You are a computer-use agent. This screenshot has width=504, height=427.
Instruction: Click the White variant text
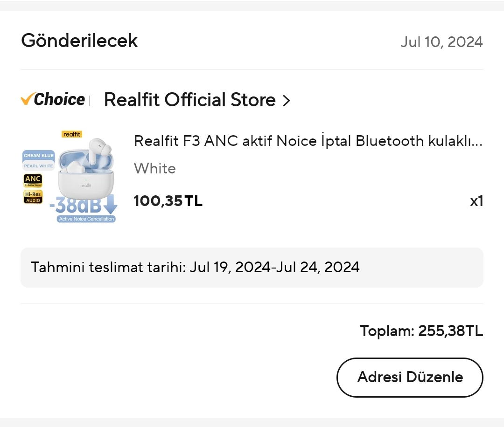pyautogui.click(x=155, y=168)
